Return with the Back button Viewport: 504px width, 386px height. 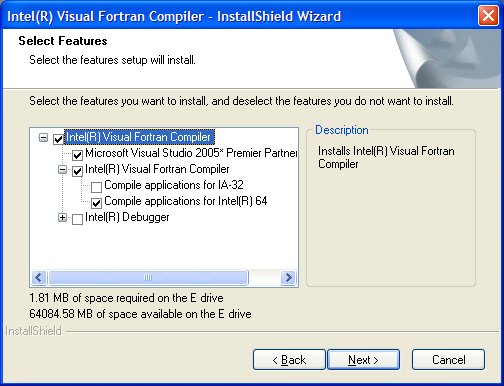(x=289, y=360)
